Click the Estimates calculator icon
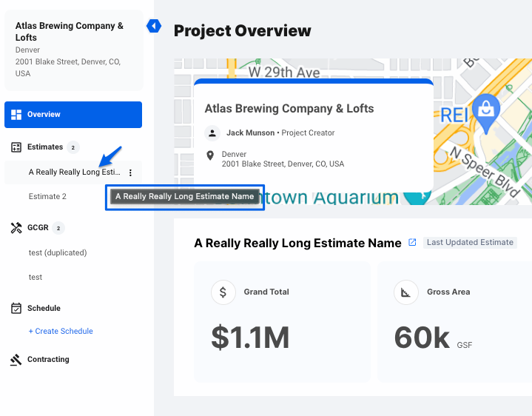This screenshot has width=532, height=416. point(16,147)
